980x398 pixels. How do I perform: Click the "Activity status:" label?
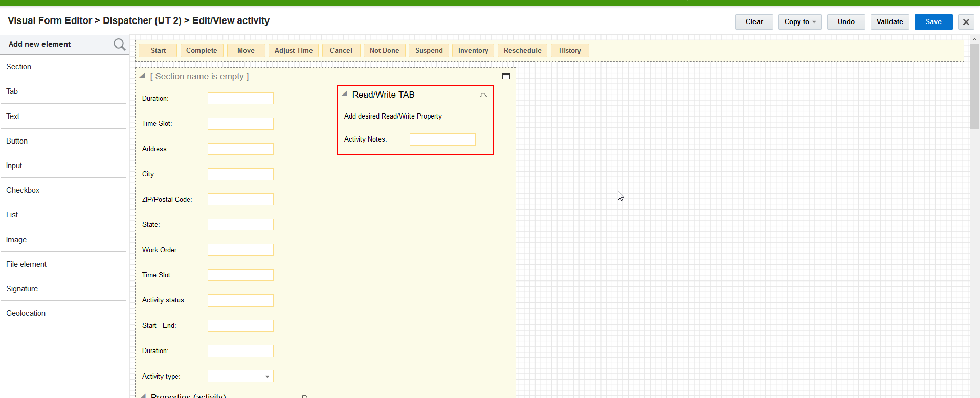(x=164, y=300)
